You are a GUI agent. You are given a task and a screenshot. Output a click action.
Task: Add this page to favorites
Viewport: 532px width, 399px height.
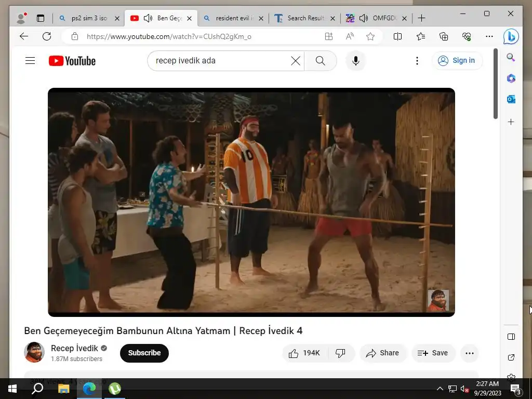point(370,36)
